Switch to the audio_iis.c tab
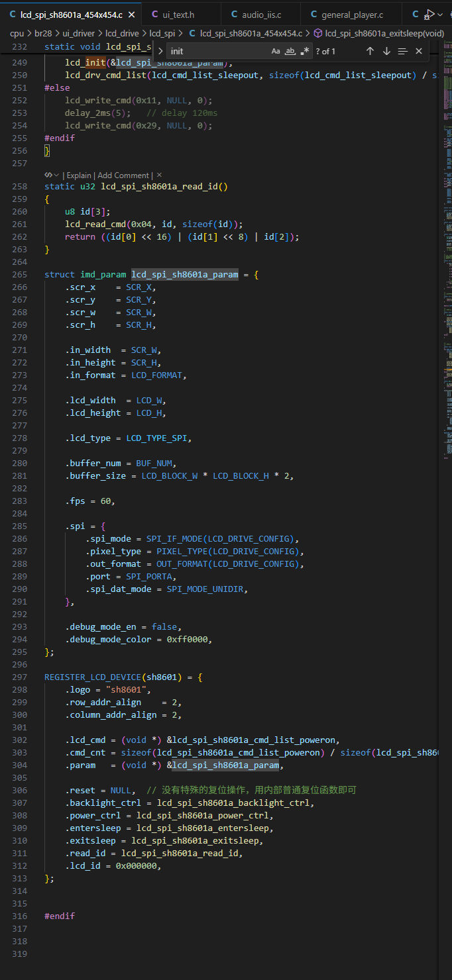 coord(260,15)
